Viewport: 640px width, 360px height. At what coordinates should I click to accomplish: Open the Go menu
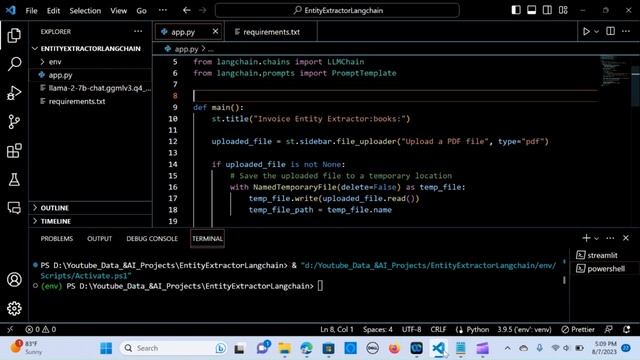point(141,11)
